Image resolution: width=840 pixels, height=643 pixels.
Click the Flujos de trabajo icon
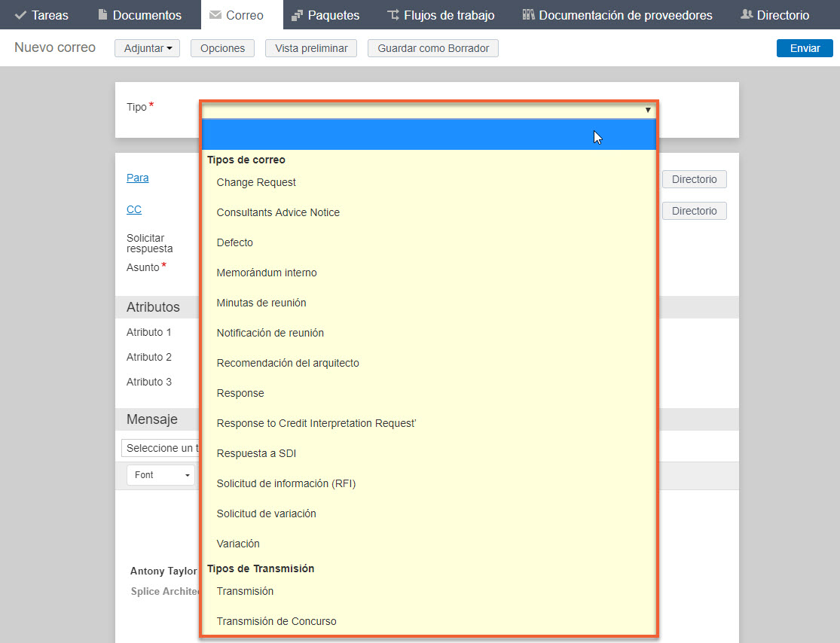[393, 15]
